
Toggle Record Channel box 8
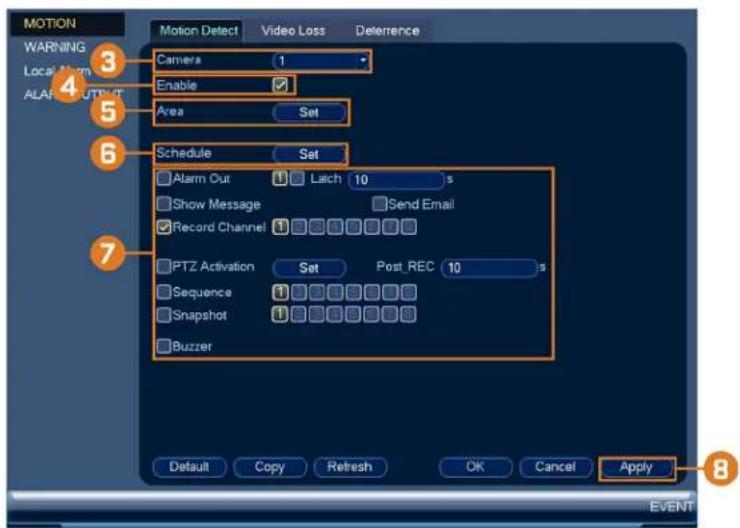click(409, 227)
